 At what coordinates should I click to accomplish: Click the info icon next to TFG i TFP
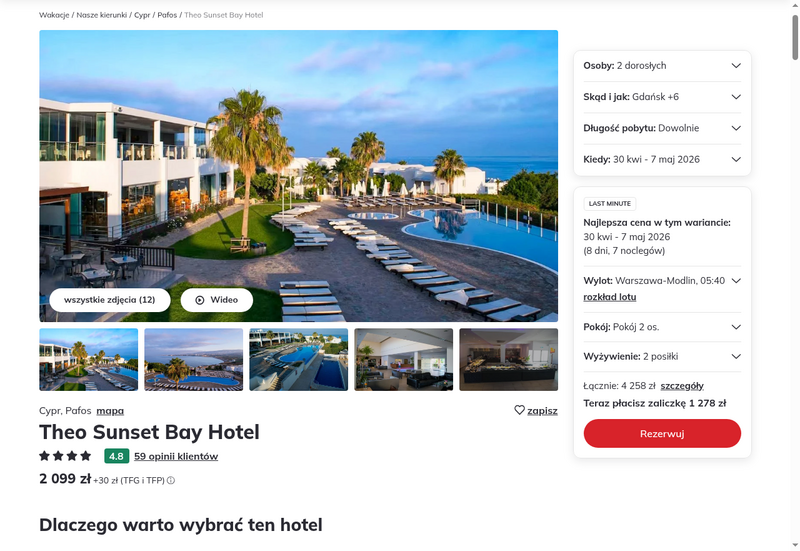pyautogui.click(x=171, y=480)
